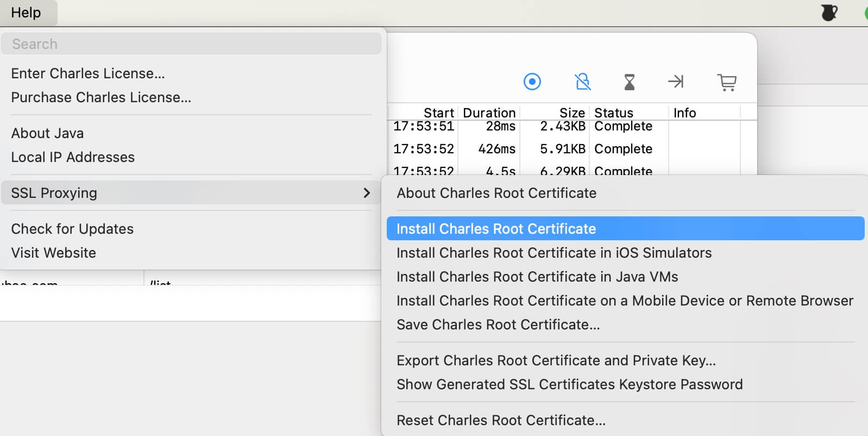Image resolution: width=868 pixels, height=436 pixels.
Task: Click the Start column header
Action: click(x=438, y=113)
